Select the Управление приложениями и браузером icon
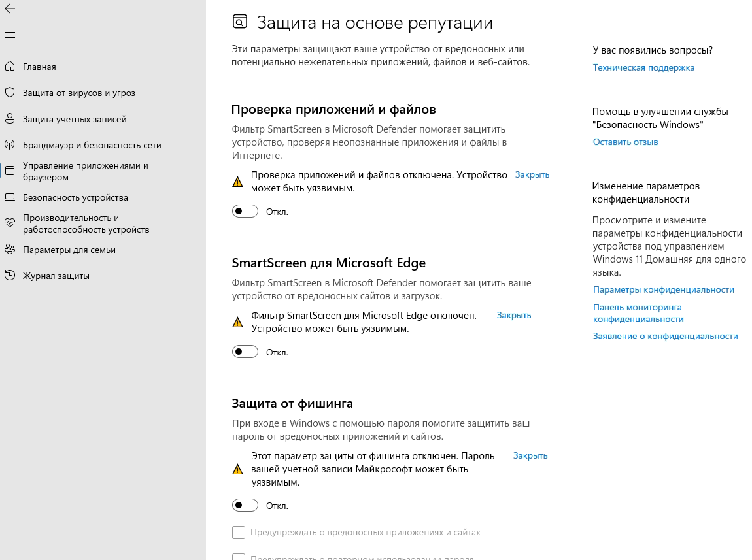 [10, 171]
